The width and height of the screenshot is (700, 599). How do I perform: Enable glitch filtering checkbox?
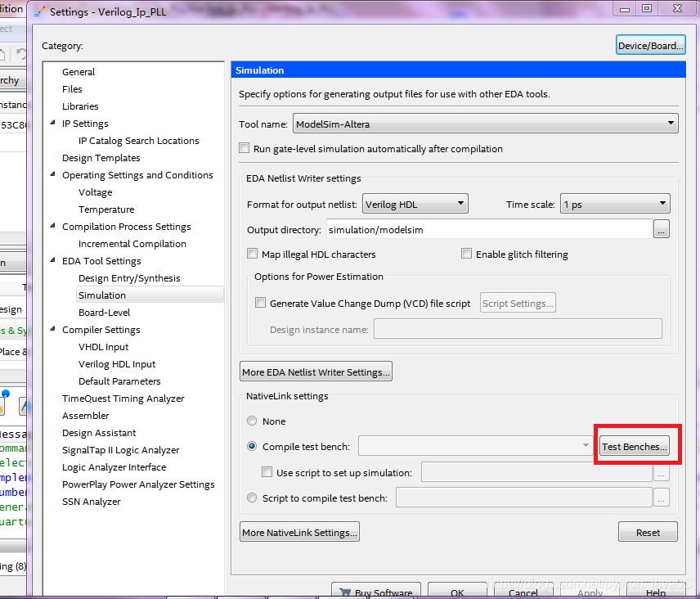coord(466,254)
